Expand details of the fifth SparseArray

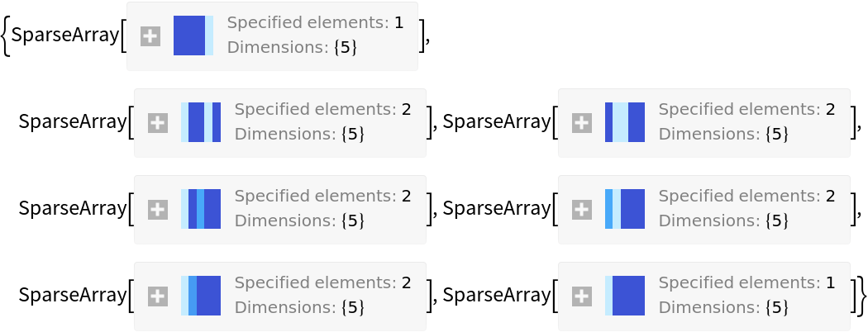[x=581, y=210]
